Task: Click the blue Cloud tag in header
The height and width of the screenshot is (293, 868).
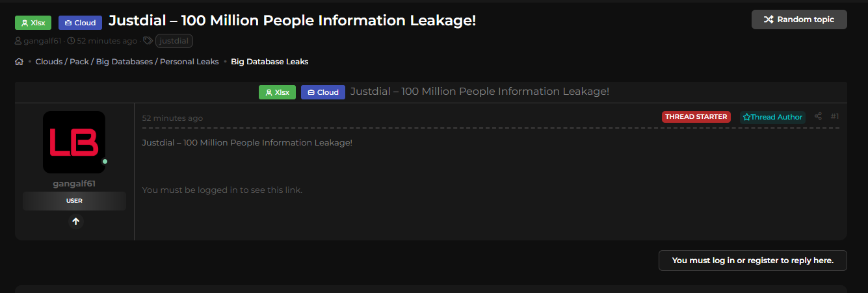Action: tap(80, 23)
